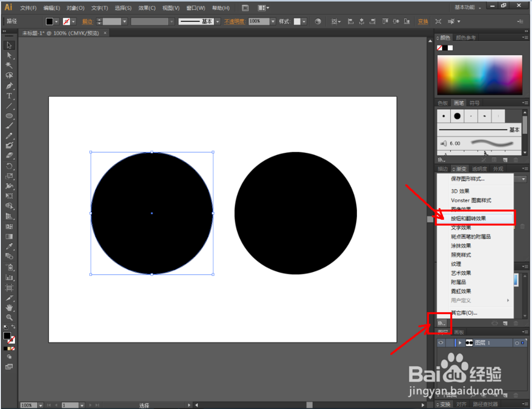The width and height of the screenshot is (532, 409).
Task: Click 不透明度 opacity link
Action: [235, 21]
